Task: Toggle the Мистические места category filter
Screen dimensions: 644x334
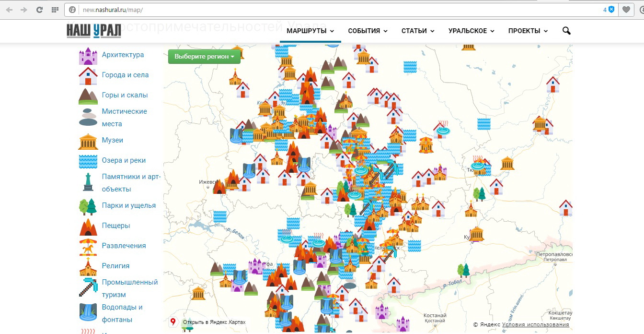Action: pyautogui.click(x=124, y=118)
